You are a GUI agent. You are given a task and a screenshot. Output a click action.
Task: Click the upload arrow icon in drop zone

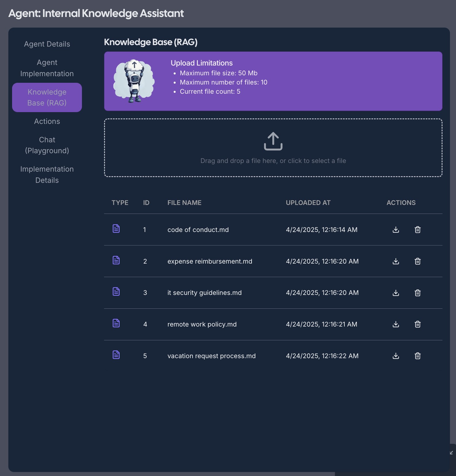(273, 141)
